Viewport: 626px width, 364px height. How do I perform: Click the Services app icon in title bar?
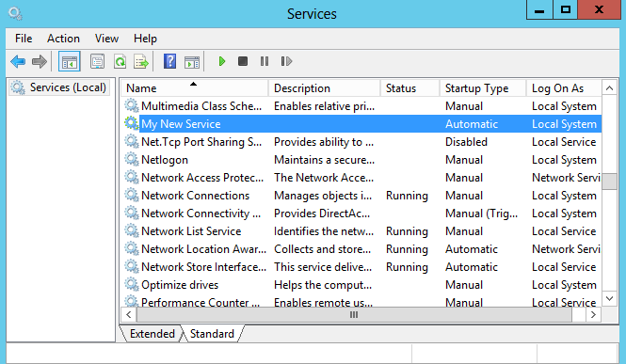pyautogui.click(x=16, y=13)
